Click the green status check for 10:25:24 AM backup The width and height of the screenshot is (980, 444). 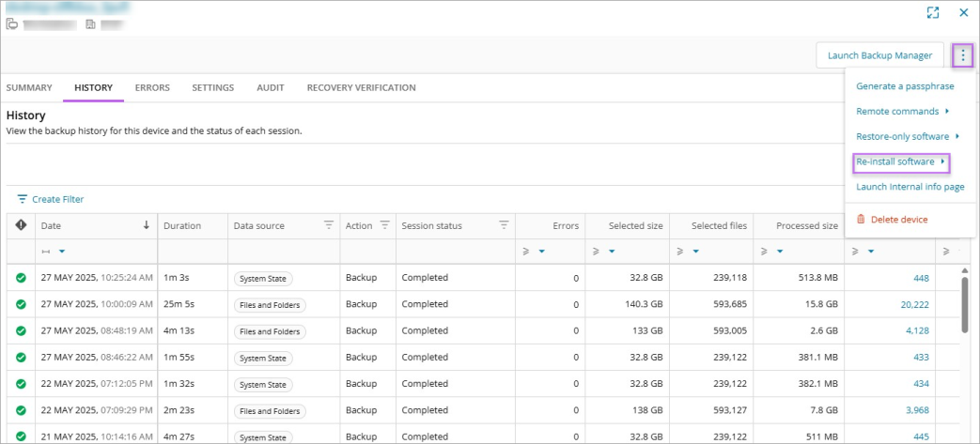21,278
